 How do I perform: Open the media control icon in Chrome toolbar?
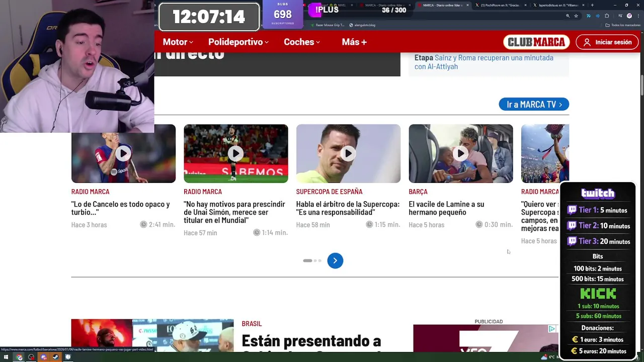click(620, 16)
